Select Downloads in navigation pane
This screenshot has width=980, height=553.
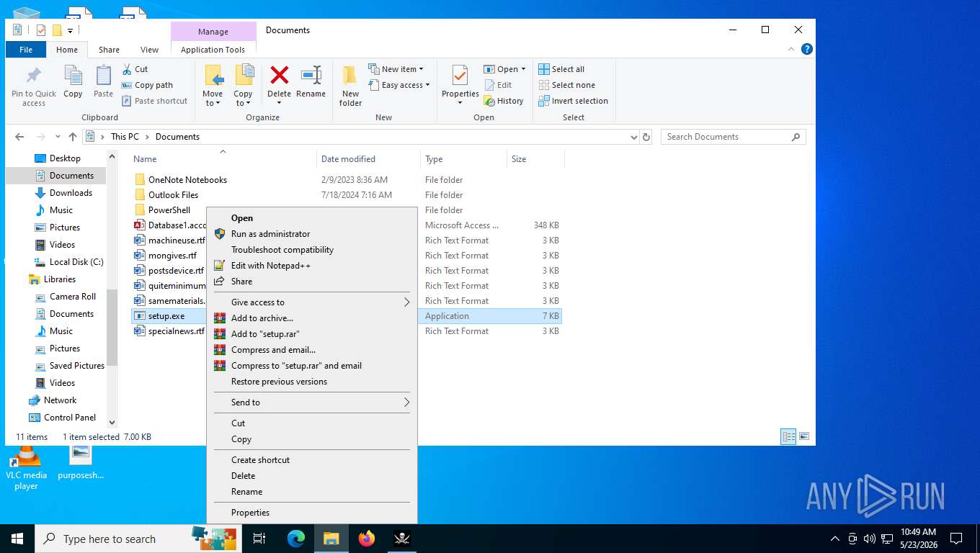(71, 193)
